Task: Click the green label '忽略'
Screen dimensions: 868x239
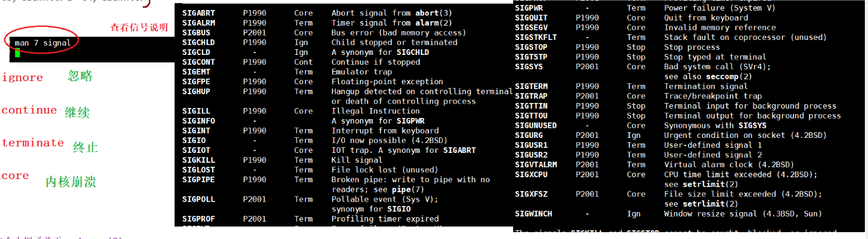Action: (x=80, y=76)
